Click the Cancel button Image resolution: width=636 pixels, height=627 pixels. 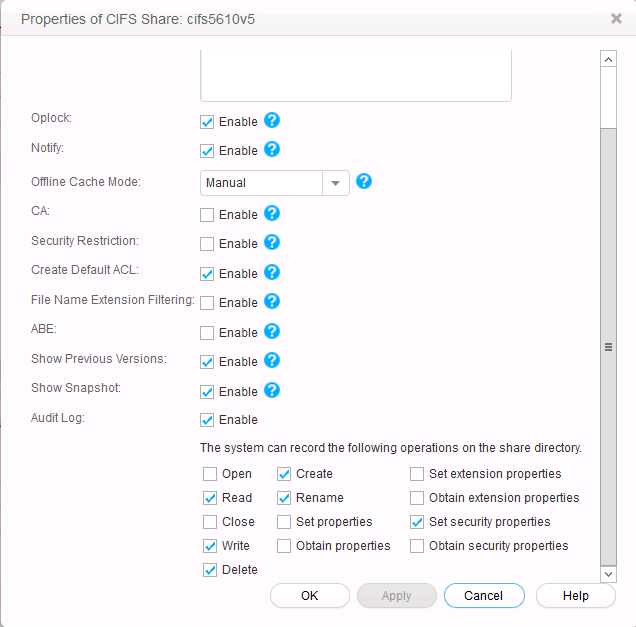point(484,595)
